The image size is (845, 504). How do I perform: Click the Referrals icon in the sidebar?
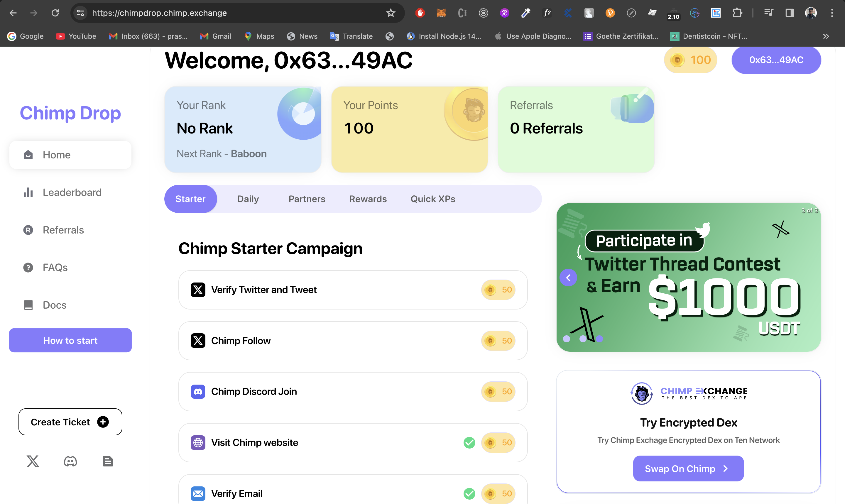[x=28, y=230]
